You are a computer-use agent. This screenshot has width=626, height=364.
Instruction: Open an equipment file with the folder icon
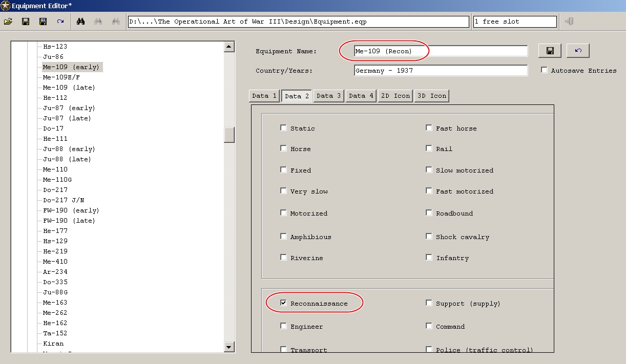coord(8,22)
